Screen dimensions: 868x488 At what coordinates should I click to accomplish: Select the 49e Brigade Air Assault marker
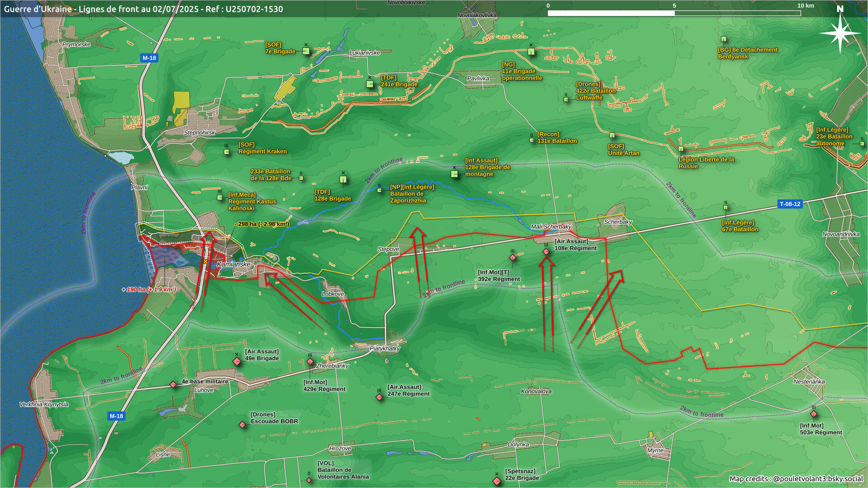point(237,361)
